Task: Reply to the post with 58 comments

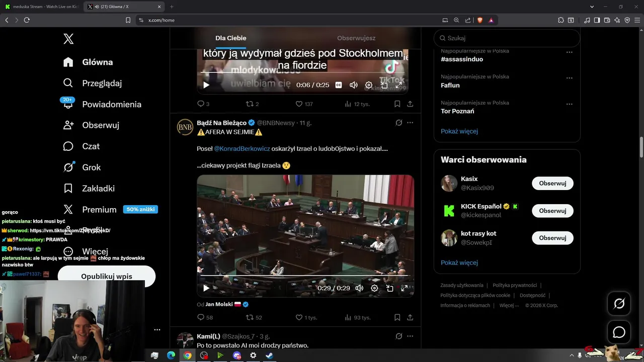Action: click(x=205, y=317)
